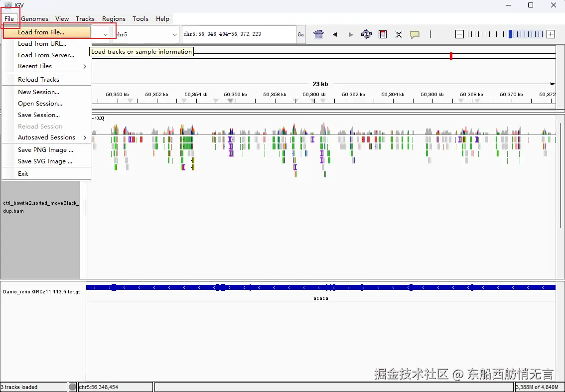Click the zoom level slider rail
This screenshot has height=392, width=565.
click(x=505, y=34)
